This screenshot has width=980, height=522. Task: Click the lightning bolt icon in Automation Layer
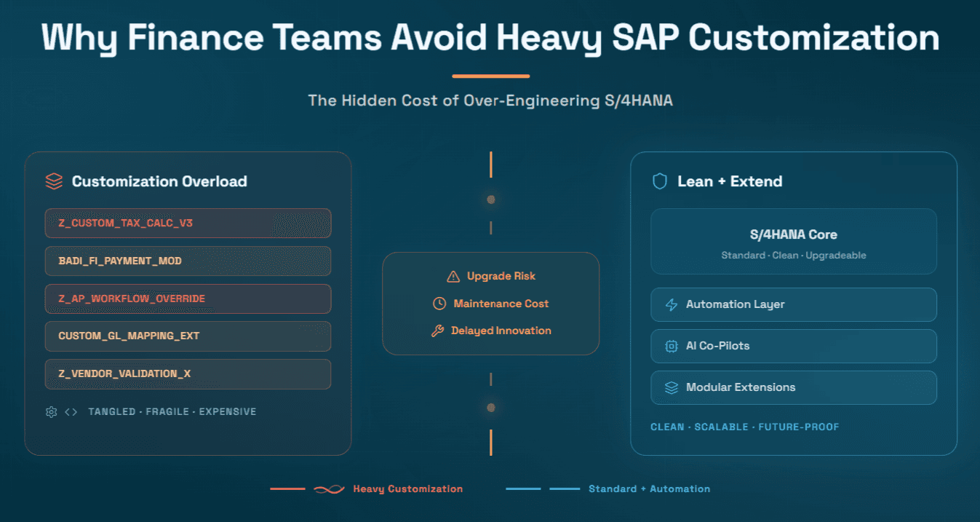pyautogui.click(x=672, y=304)
